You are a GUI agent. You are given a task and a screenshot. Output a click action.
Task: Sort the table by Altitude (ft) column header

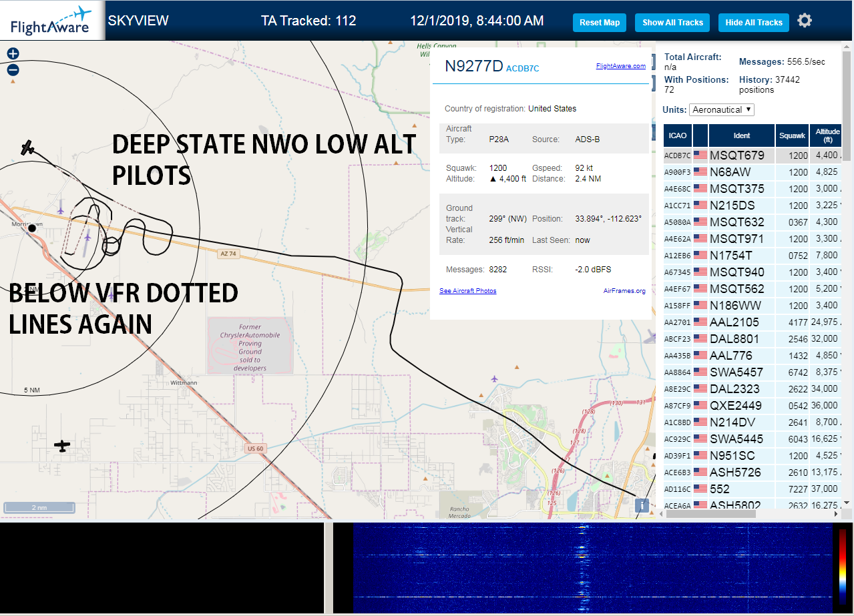[827, 135]
